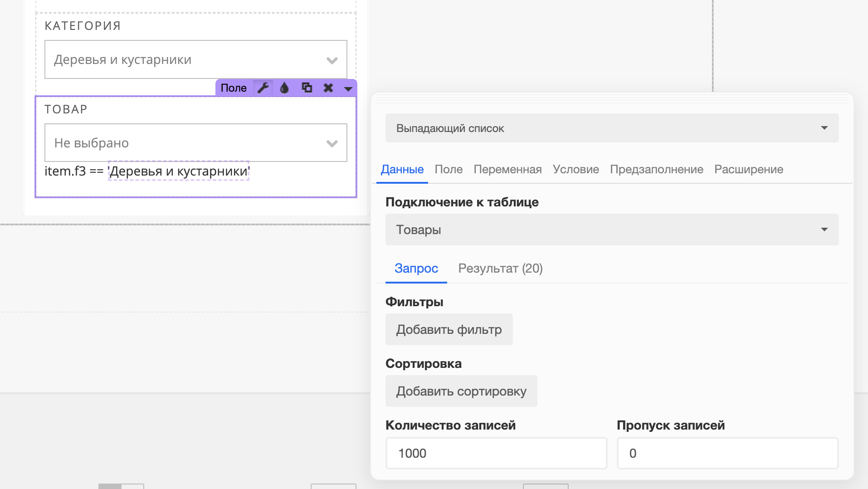The image size is (868, 489).
Task: Click the 'ТОВАР' field label
Action: (x=66, y=109)
